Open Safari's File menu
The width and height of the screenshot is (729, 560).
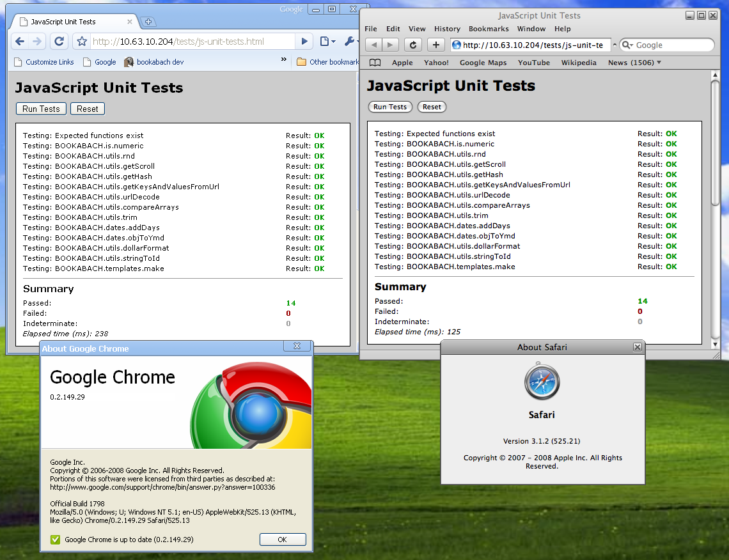click(371, 29)
